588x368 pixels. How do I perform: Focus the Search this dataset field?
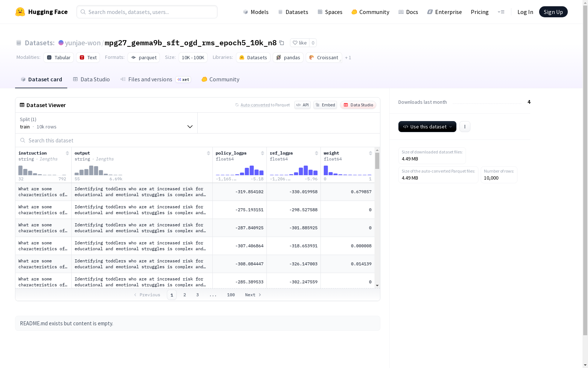198,141
